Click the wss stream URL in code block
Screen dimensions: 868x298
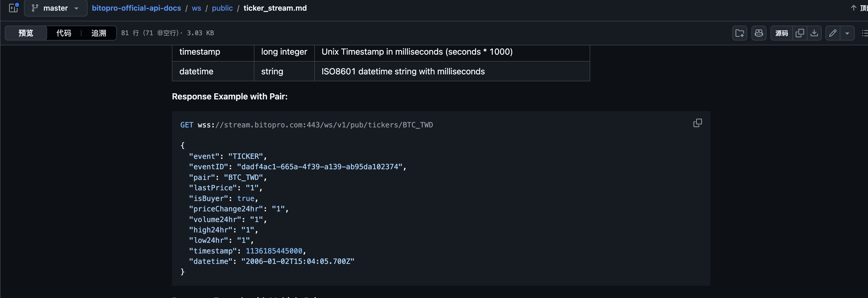[315, 125]
